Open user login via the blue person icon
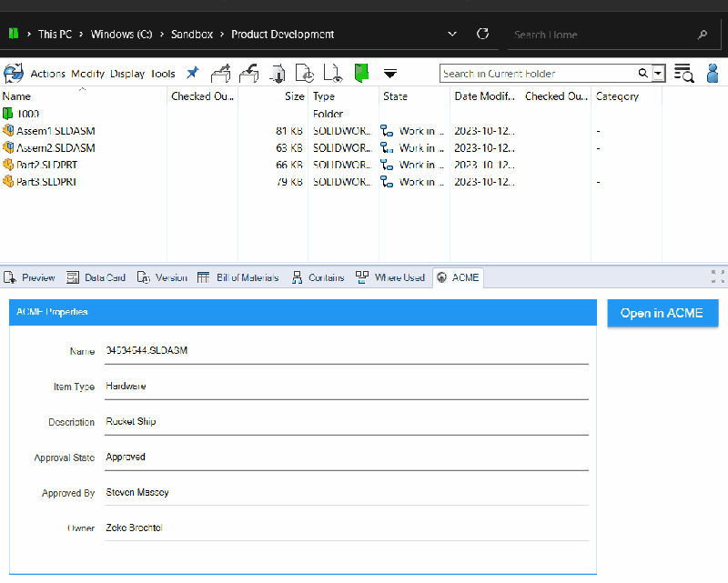The image size is (728, 583). 713,73
